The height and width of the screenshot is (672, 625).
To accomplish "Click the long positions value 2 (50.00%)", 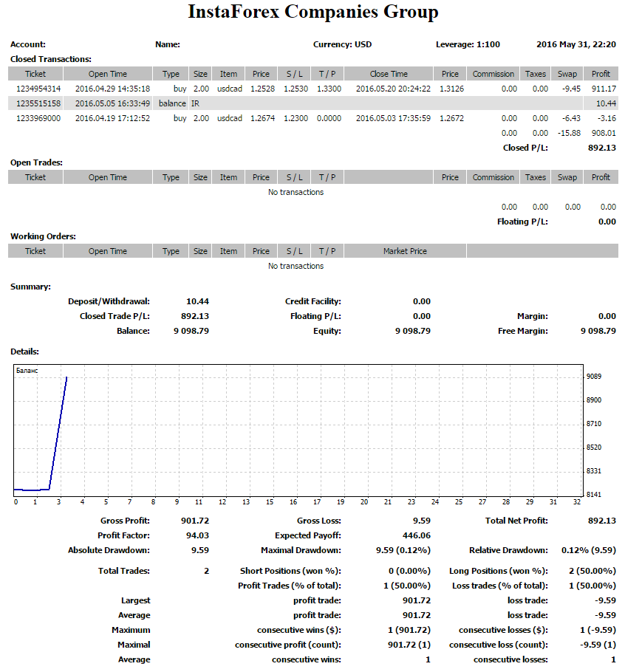I will [592, 571].
